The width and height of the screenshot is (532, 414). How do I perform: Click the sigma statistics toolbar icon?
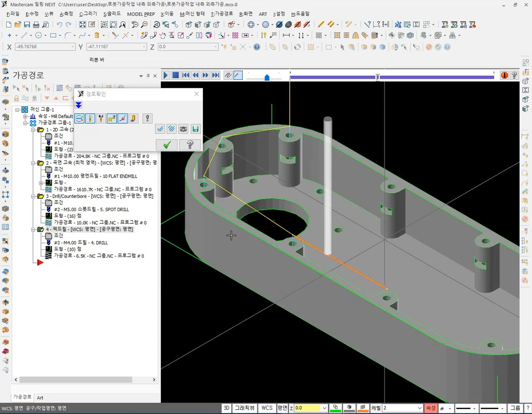(x=416, y=24)
